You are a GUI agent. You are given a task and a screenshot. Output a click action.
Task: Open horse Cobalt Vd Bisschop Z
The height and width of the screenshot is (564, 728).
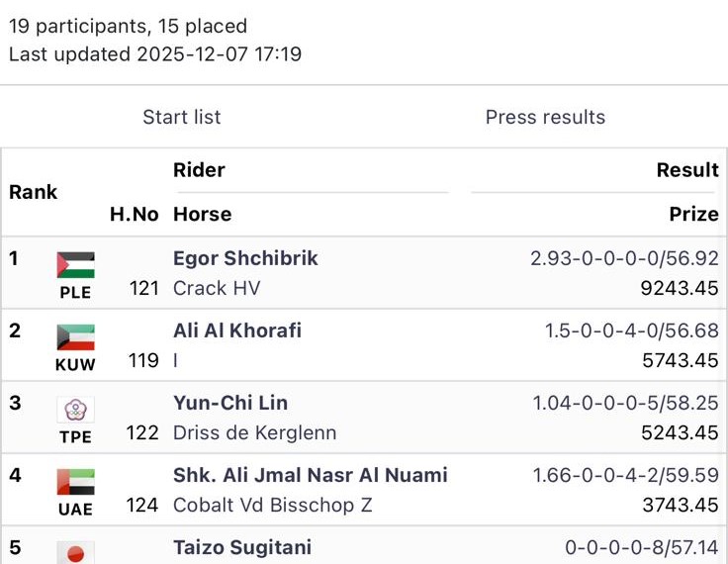(x=272, y=505)
